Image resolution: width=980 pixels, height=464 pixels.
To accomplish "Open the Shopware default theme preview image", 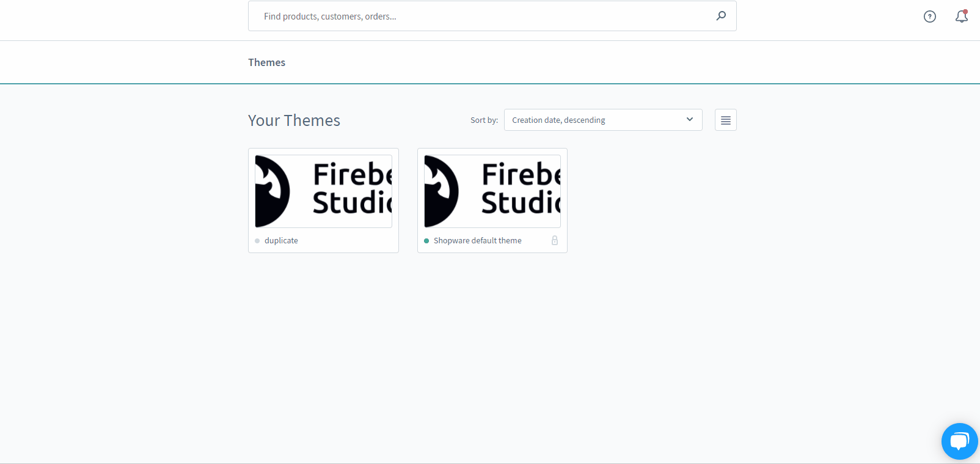I will 492,191.
